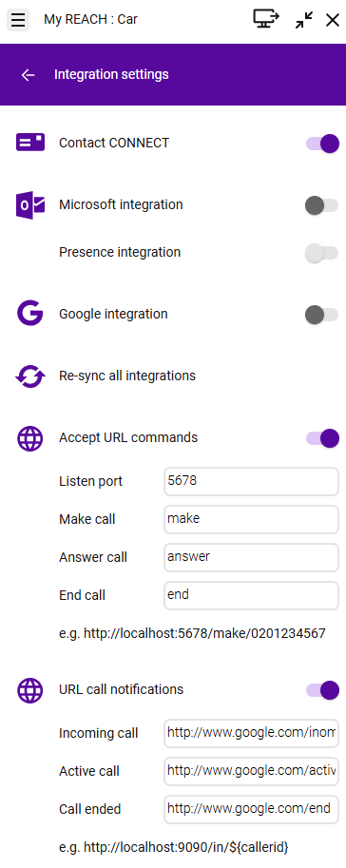Select the Make call text field
The image size is (346, 868).
[251, 519]
